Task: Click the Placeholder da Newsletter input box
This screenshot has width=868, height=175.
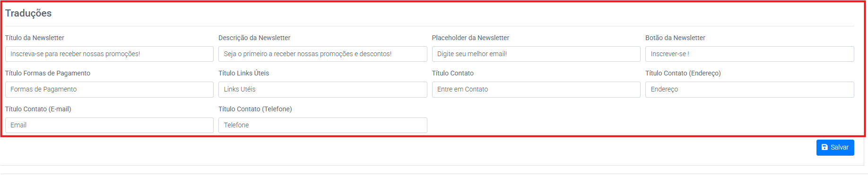Action: 536,54
